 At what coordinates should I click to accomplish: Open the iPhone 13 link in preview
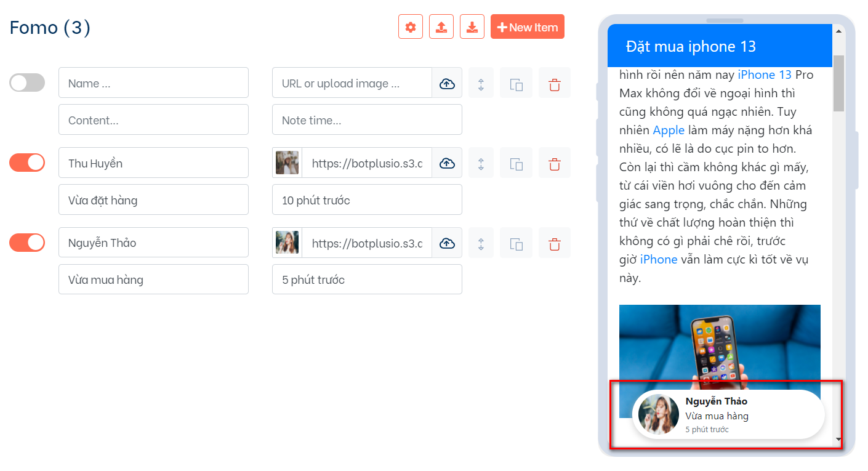[765, 74]
